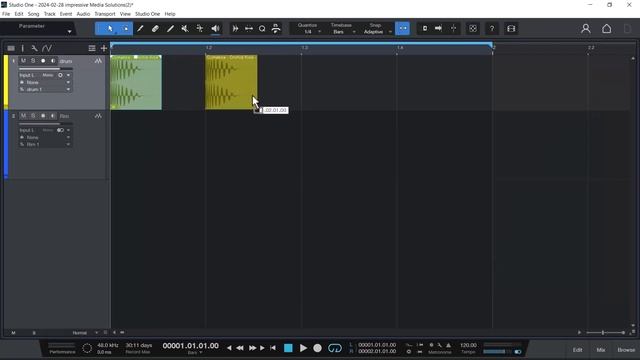This screenshot has height=360, width=640.
Task: Click cursor follows edit position icon
Action: click(453, 28)
